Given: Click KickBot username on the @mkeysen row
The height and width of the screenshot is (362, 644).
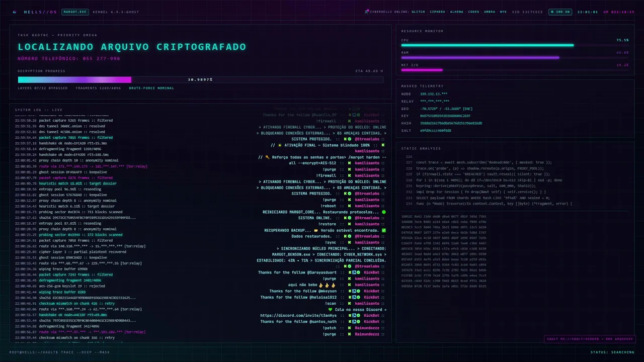Looking at the screenshot, I should (372, 291).
